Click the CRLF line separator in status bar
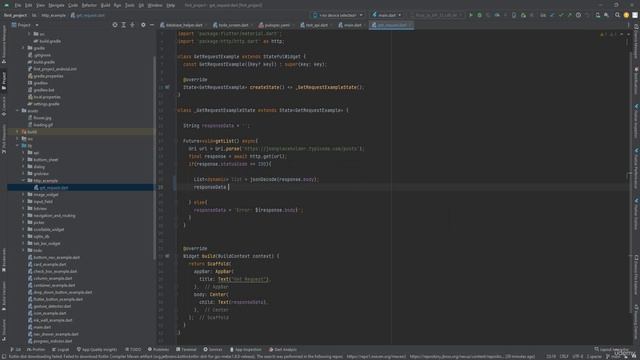640x360 pixels. (x=564, y=356)
